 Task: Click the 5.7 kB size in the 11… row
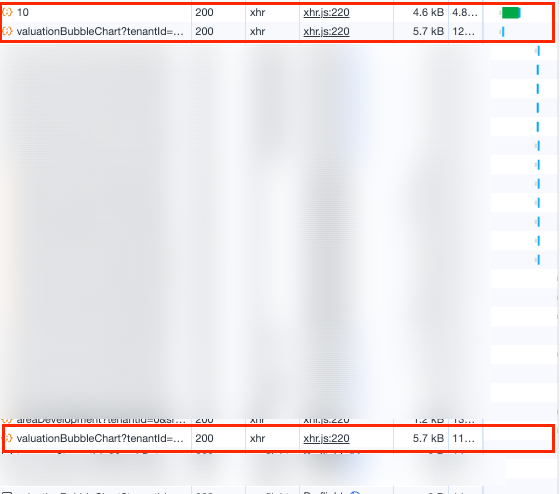point(428,438)
